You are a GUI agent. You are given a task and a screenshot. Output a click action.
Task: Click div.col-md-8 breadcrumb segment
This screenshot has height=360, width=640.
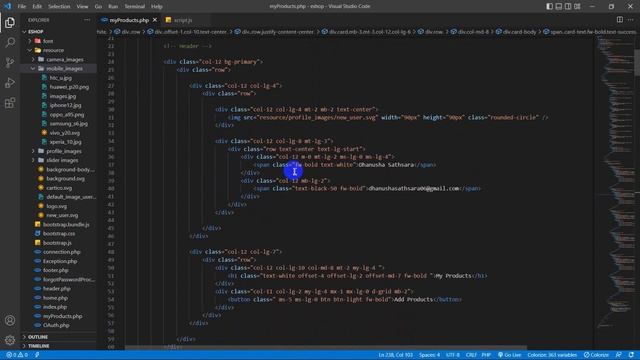tap(473, 32)
